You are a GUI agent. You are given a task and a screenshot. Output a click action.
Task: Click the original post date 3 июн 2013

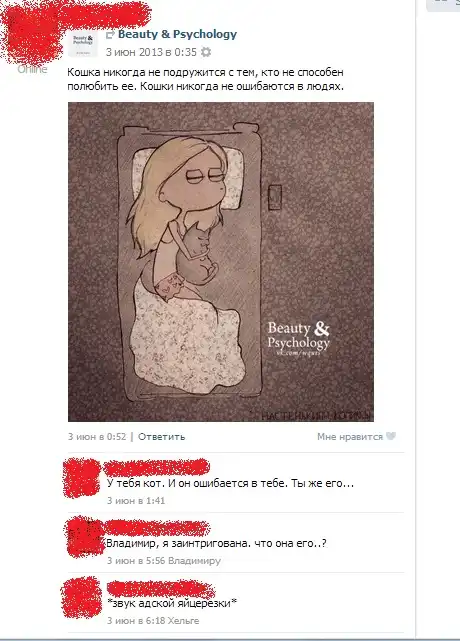click(x=151, y=52)
